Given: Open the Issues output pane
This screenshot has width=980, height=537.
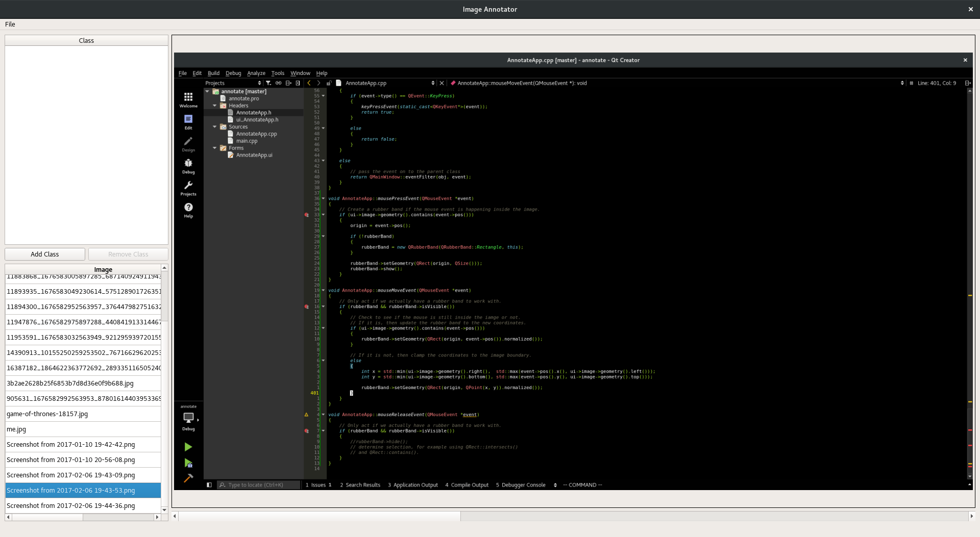Looking at the screenshot, I should coord(318,485).
